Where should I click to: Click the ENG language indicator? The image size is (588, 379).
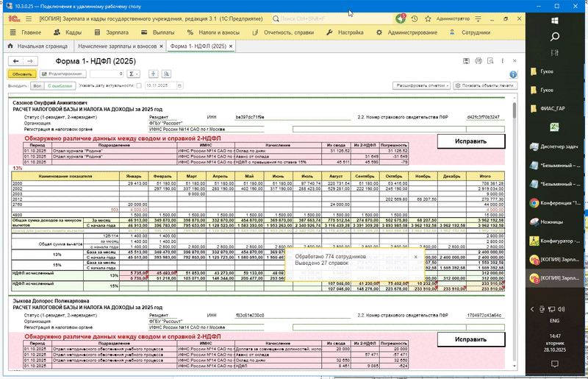pyautogui.click(x=555, y=321)
